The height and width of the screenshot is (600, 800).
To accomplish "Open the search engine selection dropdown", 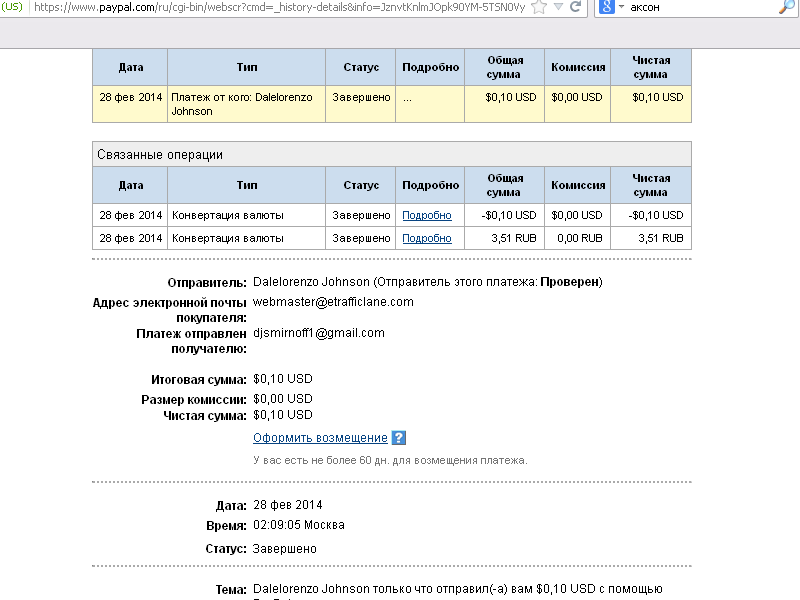I will coord(621,7).
